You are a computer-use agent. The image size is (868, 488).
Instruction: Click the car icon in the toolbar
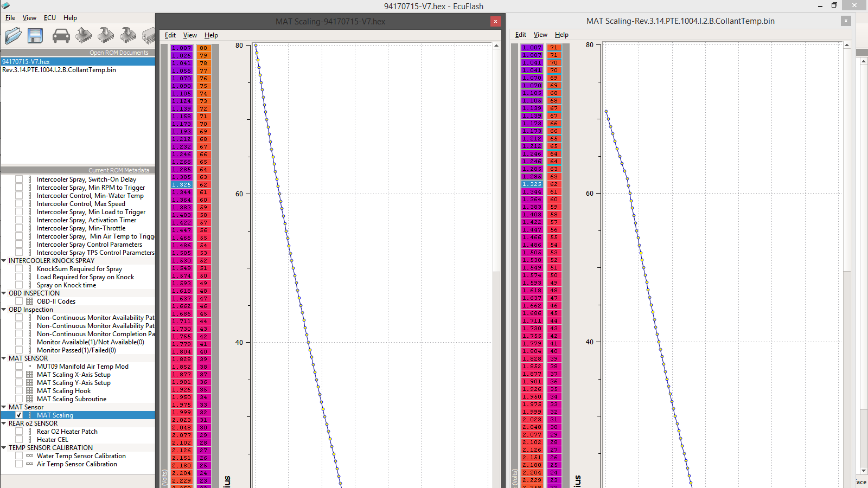click(61, 36)
